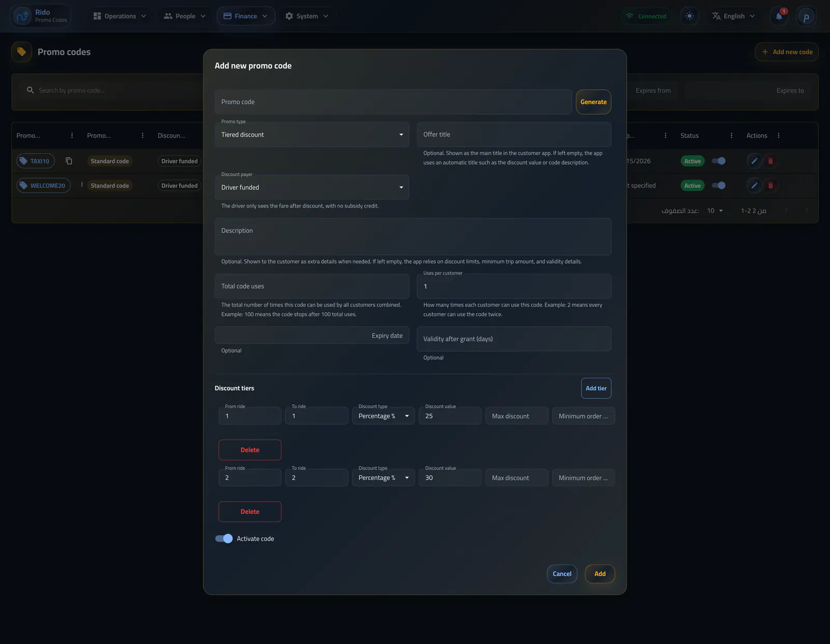Focus the Offer title field
Image resolution: width=830 pixels, height=644 pixels.
tap(514, 134)
